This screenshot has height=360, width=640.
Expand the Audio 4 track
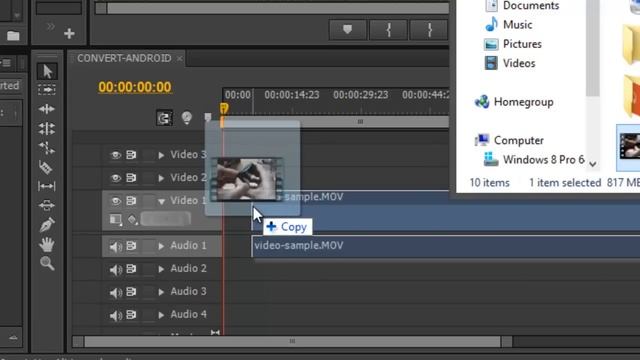coord(161,315)
